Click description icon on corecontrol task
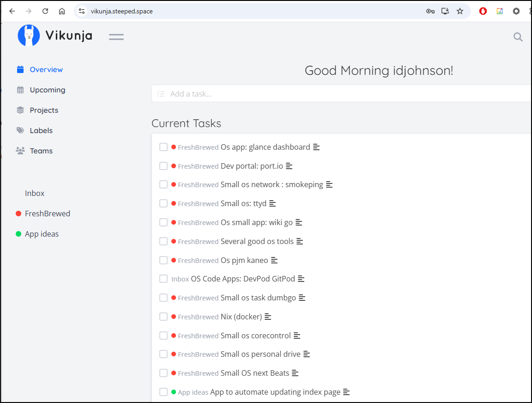Image resolution: width=532 pixels, height=403 pixels. click(297, 336)
